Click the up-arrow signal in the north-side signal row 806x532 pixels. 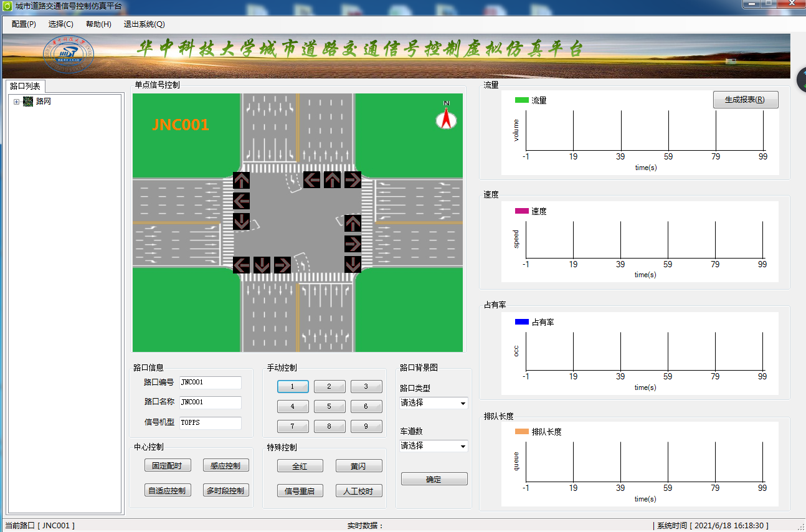pyautogui.click(x=332, y=180)
